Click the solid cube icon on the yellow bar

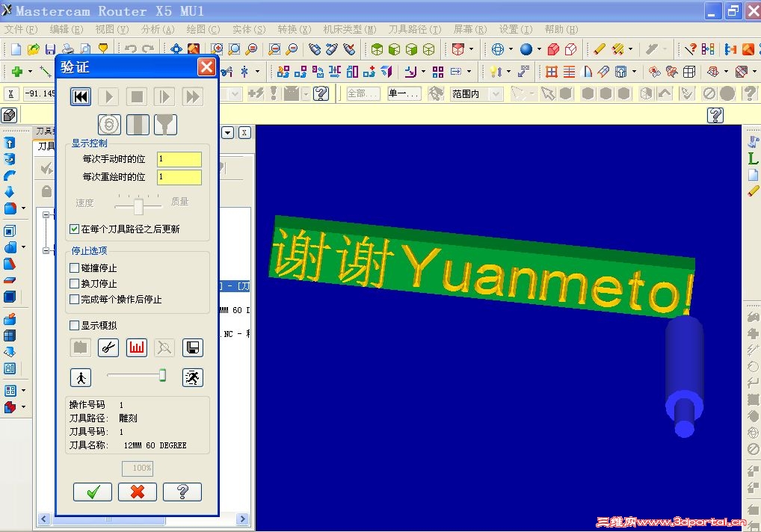click(x=9, y=115)
